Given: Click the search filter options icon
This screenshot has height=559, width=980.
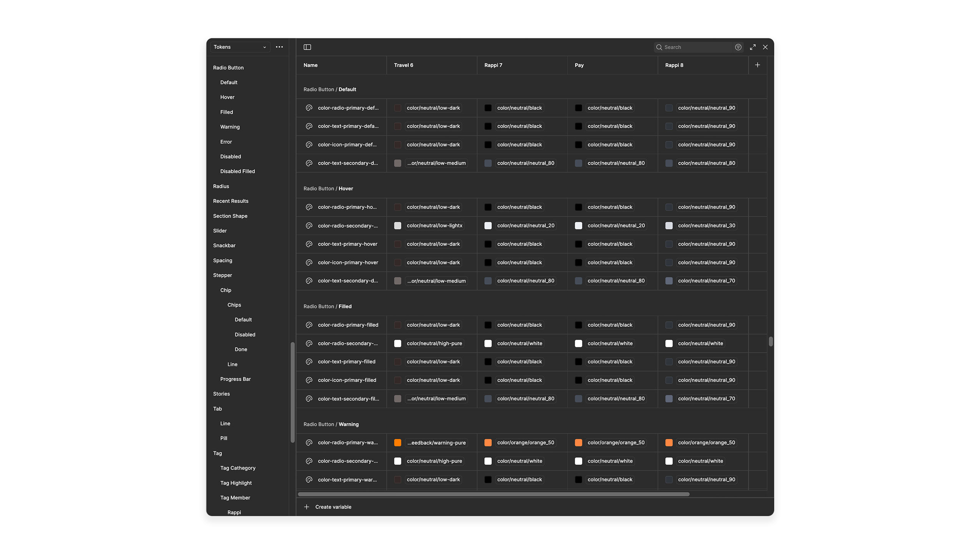Looking at the screenshot, I should click(x=738, y=47).
